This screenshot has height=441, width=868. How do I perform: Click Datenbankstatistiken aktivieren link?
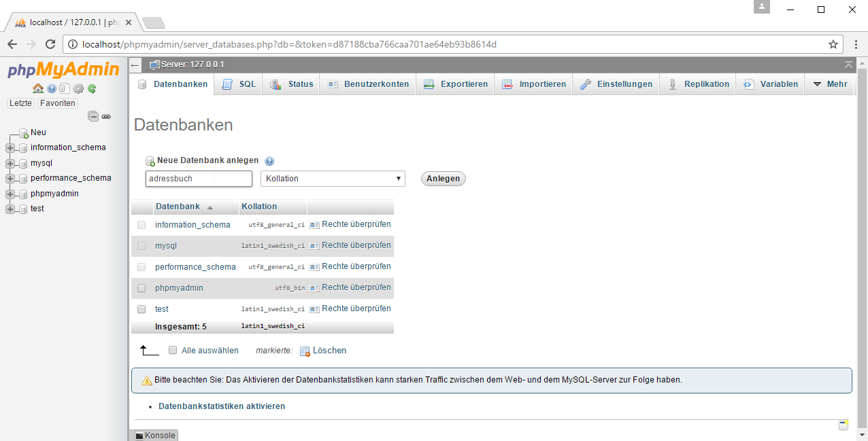pyautogui.click(x=222, y=406)
